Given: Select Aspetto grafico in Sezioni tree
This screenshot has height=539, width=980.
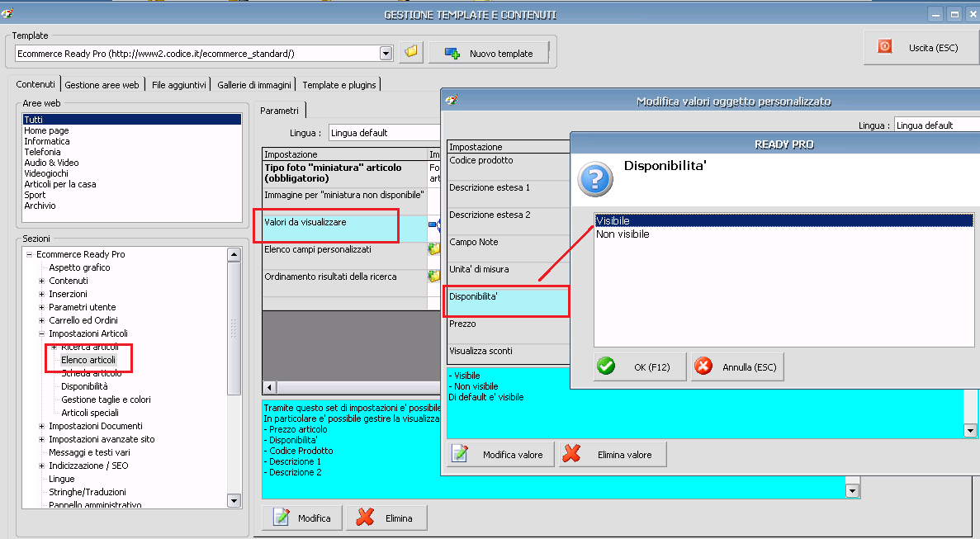Looking at the screenshot, I should coord(79,267).
